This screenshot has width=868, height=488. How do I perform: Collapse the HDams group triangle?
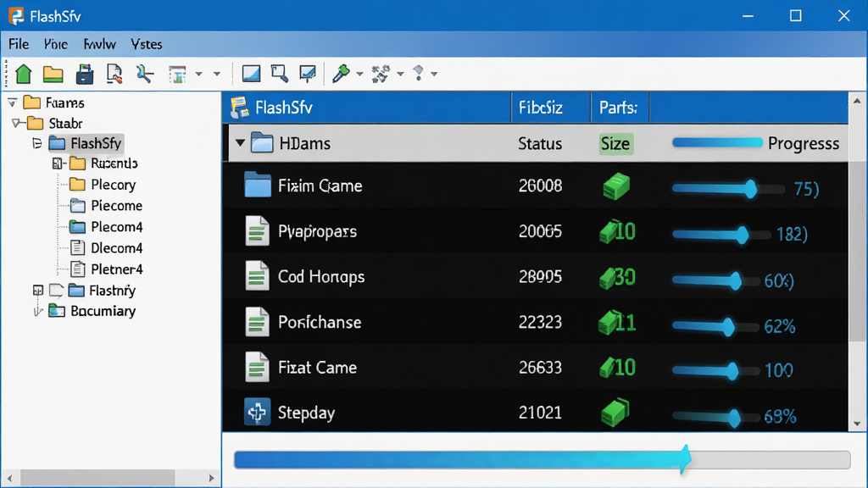(x=240, y=143)
